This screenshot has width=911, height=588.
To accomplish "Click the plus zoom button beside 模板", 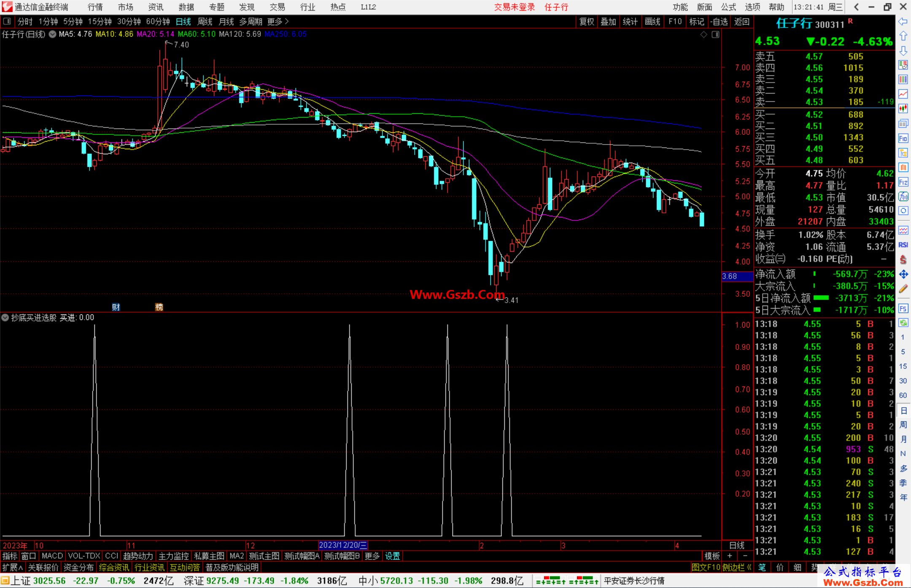I will coord(730,556).
